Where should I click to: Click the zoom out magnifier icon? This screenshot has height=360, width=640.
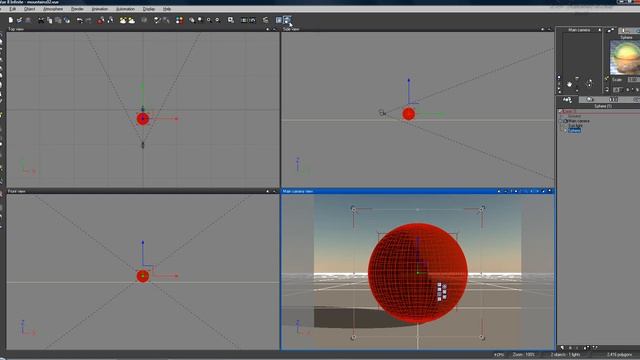(218, 20)
